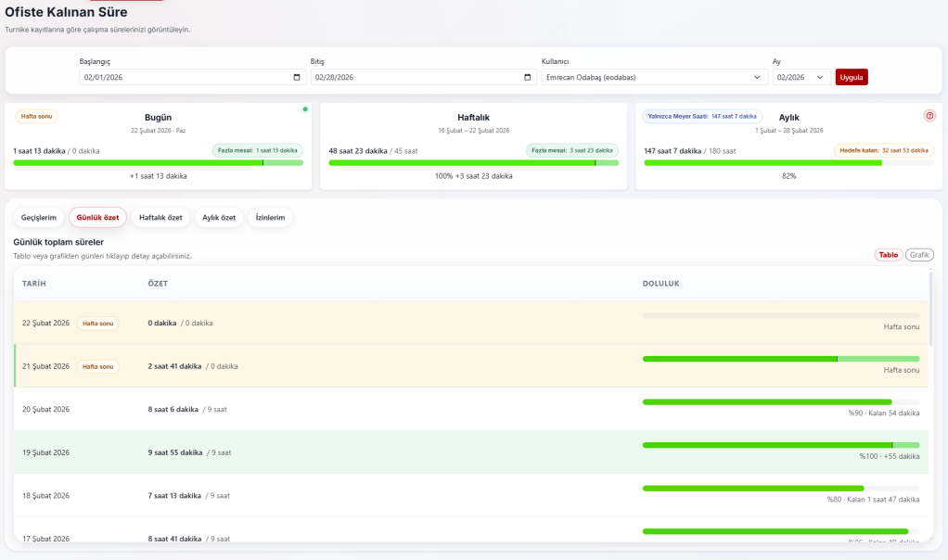The image size is (948, 560).
Task: Switch view to Tablo
Action: [889, 255]
